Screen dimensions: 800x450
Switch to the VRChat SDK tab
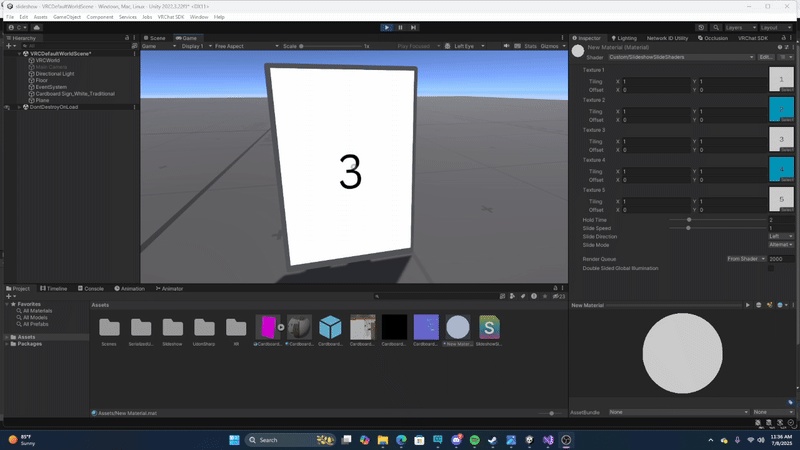pos(753,38)
